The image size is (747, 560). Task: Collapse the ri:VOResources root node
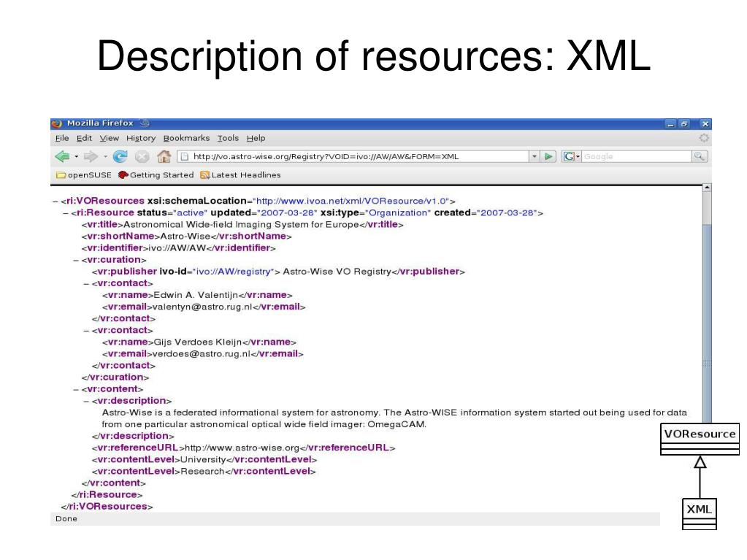pyautogui.click(x=55, y=202)
